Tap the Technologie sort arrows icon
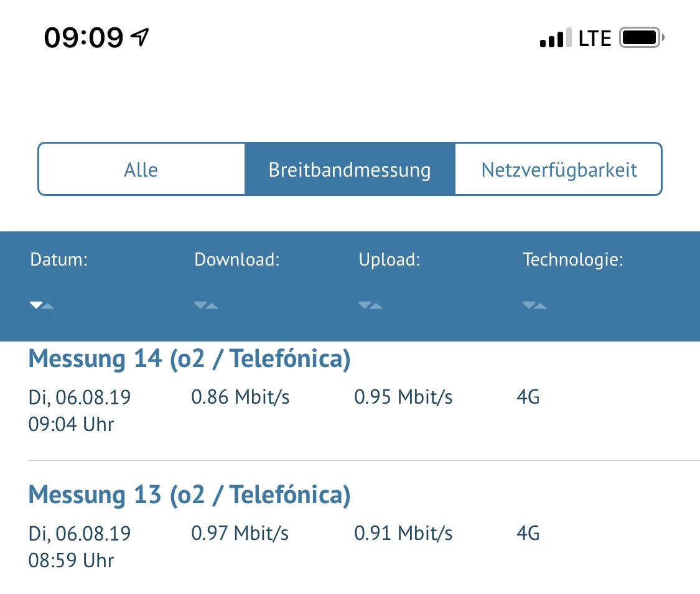This screenshot has width=700, height=594. [x=534, y=305]
